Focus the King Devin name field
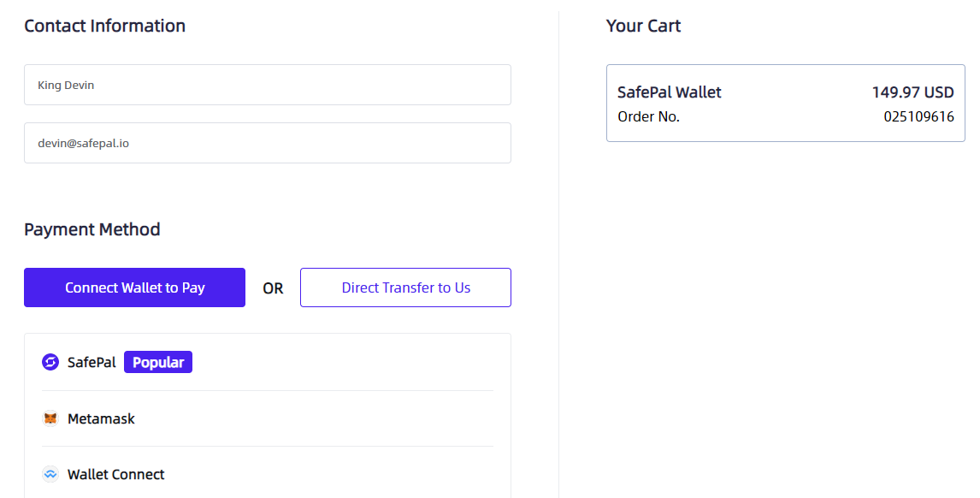The height and width of the screenshot is (498, 980). (x=267, y=86)
